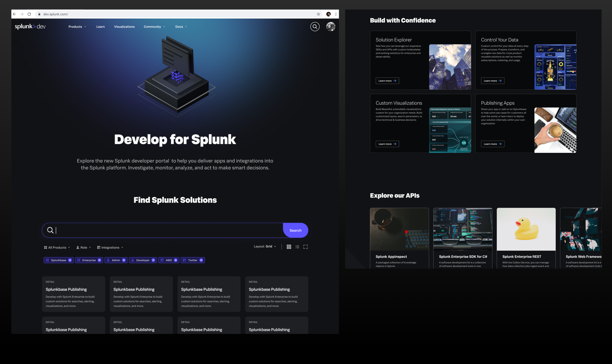Open the Products dropdown menu
Viewport: 612px width, 364px height.
77,27
